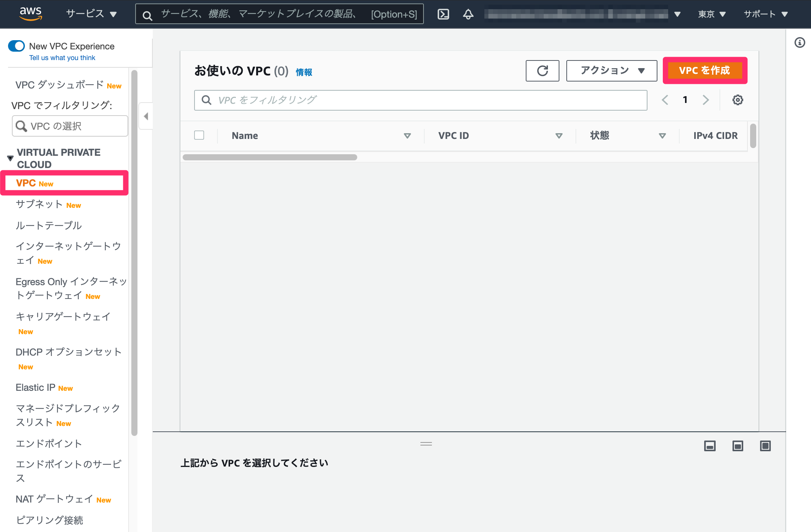Viewport: 811px width, 532px height.
Task: Open the アクション actions dropdown
Action: point(612,70)
